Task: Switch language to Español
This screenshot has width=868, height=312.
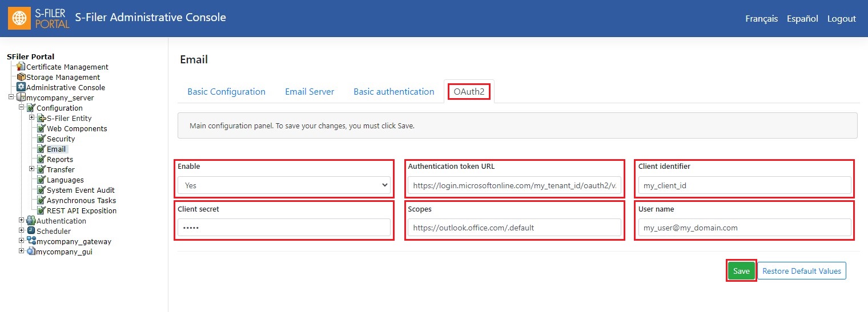Action: tap(802, 19)
